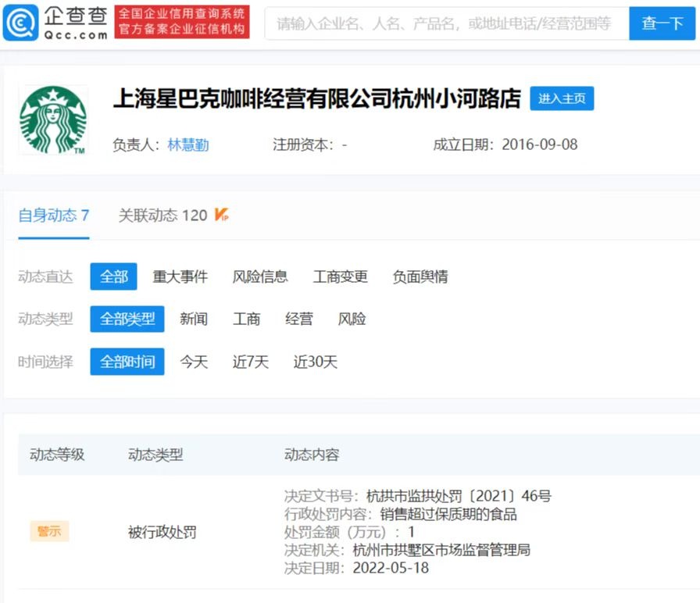This screenshot has width=700, height=603.
Task: Focus the company name search input field
Action: pos(446,23)
